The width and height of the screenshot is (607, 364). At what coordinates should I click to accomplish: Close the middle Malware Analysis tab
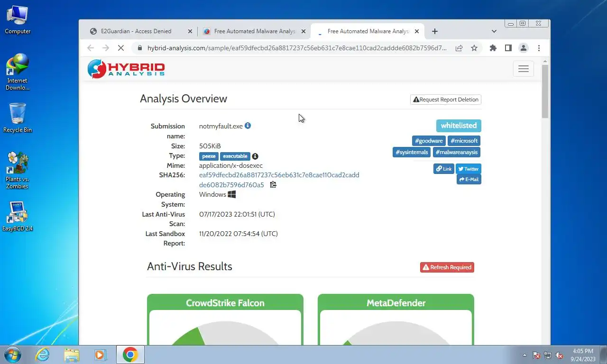tap(303, 31)
